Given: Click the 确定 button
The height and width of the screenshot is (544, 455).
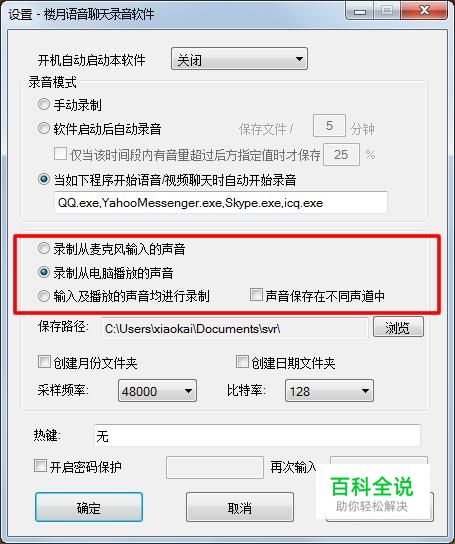Looking at the screenshot, I should tap(89, 507).
